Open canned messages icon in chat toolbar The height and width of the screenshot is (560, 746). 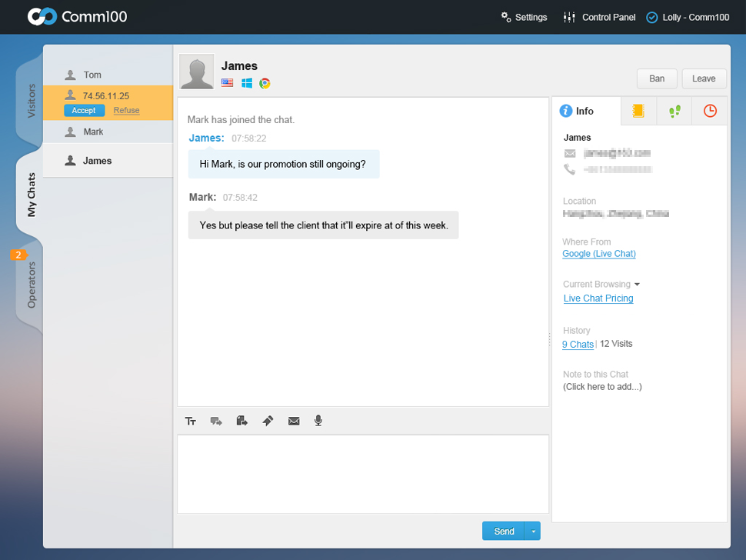[x=216, y=421]
